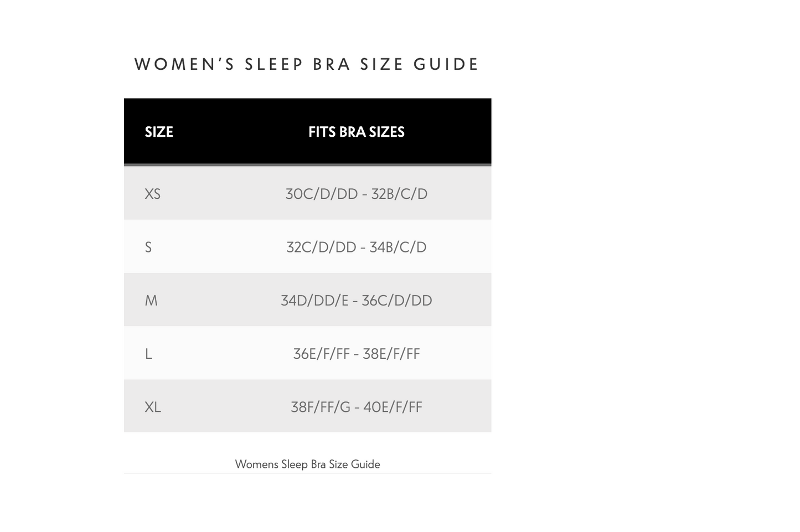Select the XL size label

(153, 407)
